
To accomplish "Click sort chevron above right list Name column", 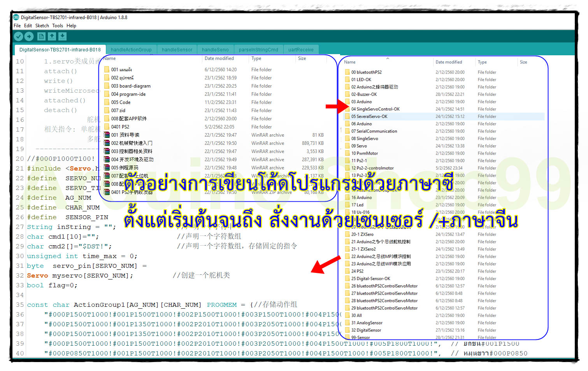I will click(388, 59).
